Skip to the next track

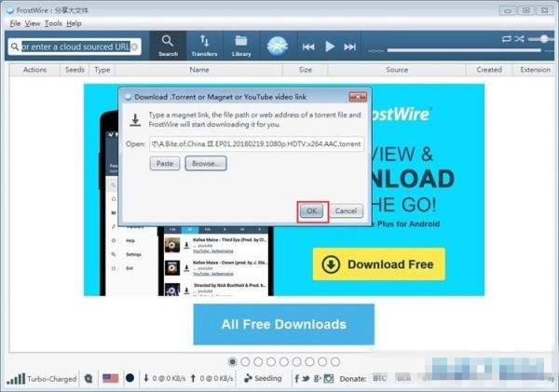coord(350,47)
